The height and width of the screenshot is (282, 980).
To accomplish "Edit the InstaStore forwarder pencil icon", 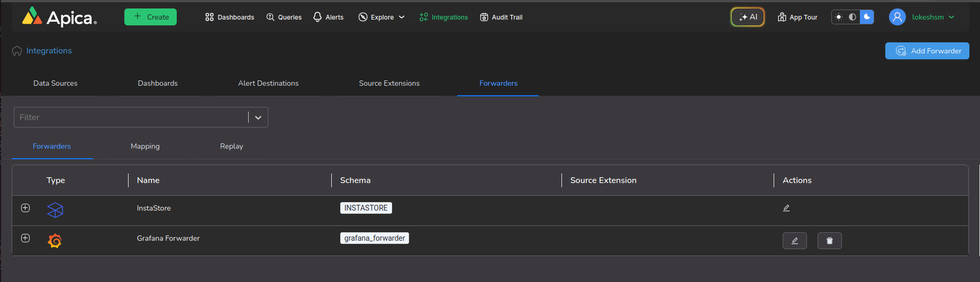I will pos(786,208).
